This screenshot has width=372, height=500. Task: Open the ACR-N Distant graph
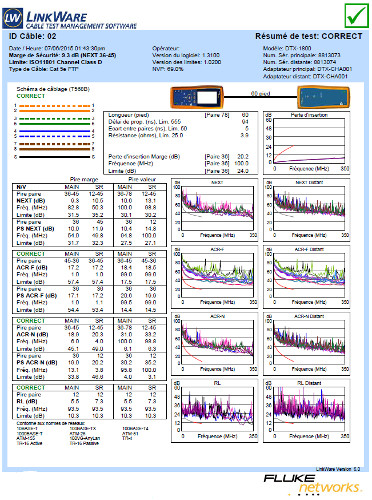tap(307, 344)
